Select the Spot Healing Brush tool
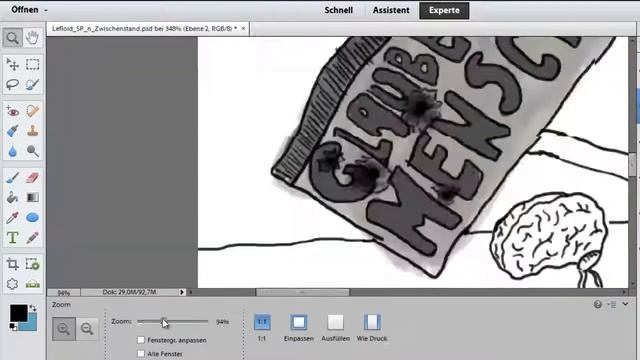640x360 pixels. (x=32, y=111)
